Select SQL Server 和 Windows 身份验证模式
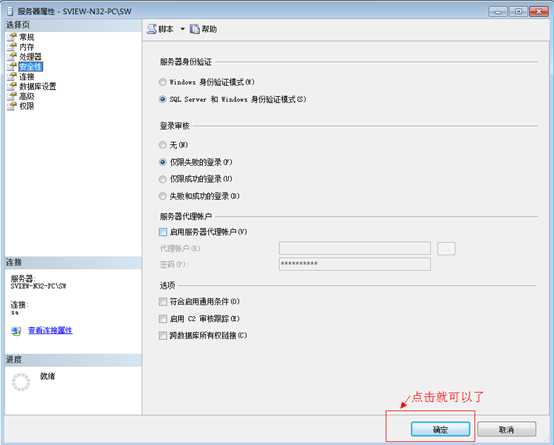 point(163,99)
